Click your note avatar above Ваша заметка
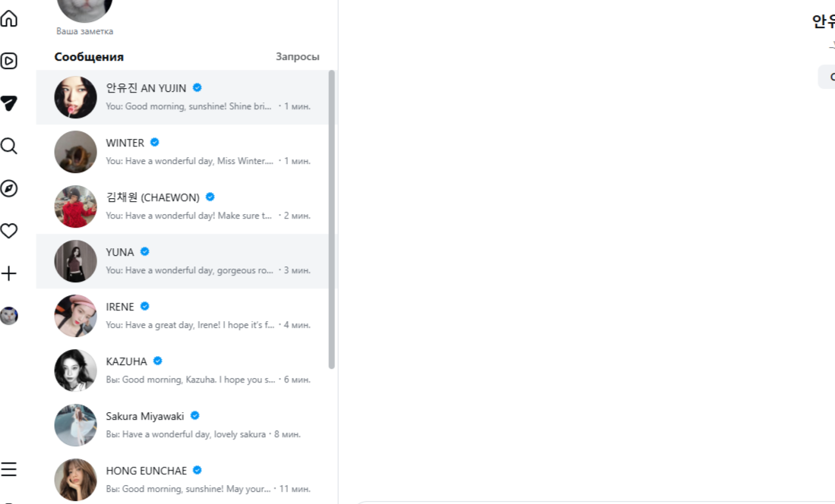This screenshot has width=835, height=504. [x=84, y=8]
